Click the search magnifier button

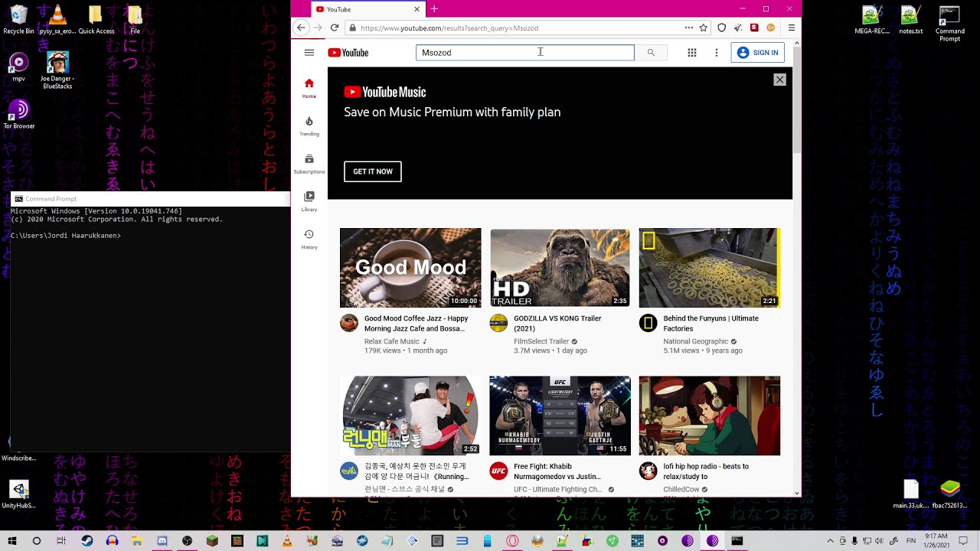pos(651,53)
